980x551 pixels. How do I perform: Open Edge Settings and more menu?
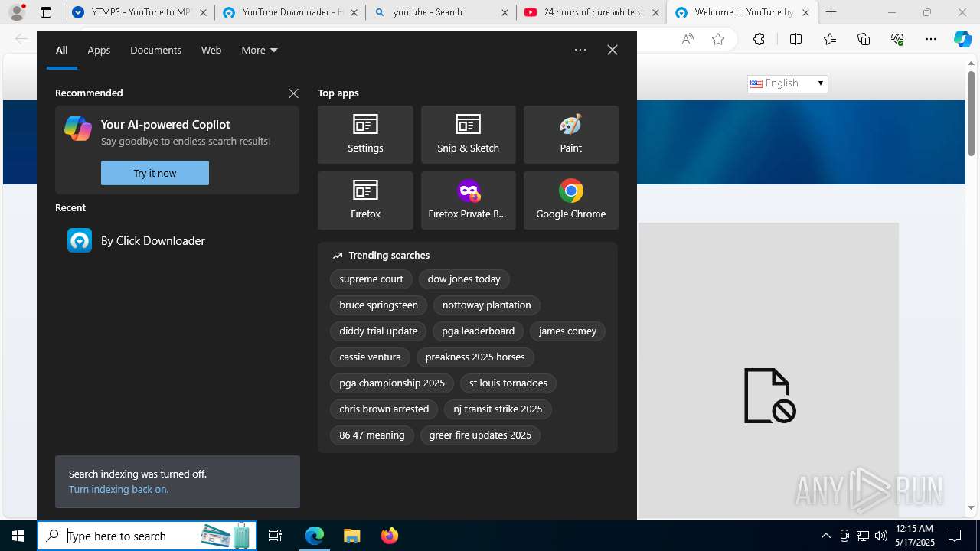point(930,39)
